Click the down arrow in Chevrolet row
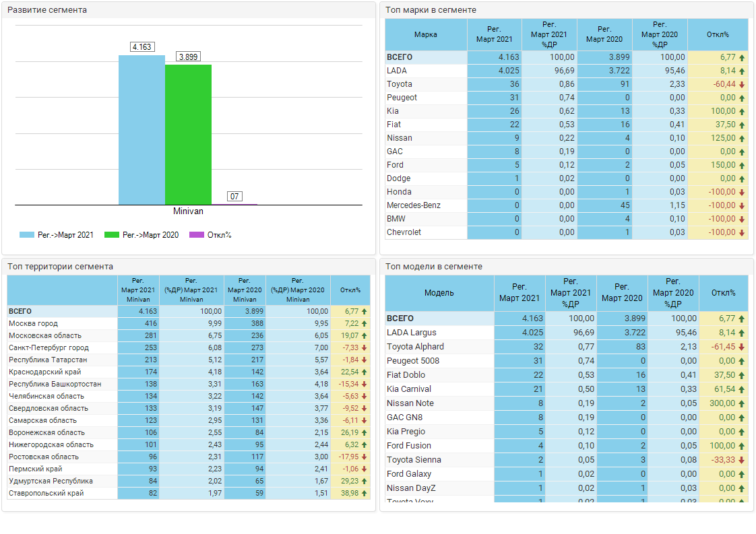This screenshot has height=534, width=756. coord(742,232)
